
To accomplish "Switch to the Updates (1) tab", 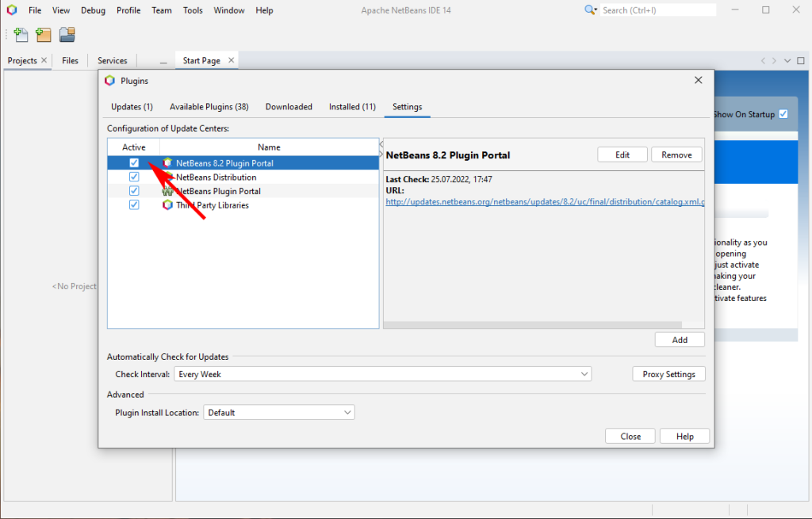I will [132, 107].
